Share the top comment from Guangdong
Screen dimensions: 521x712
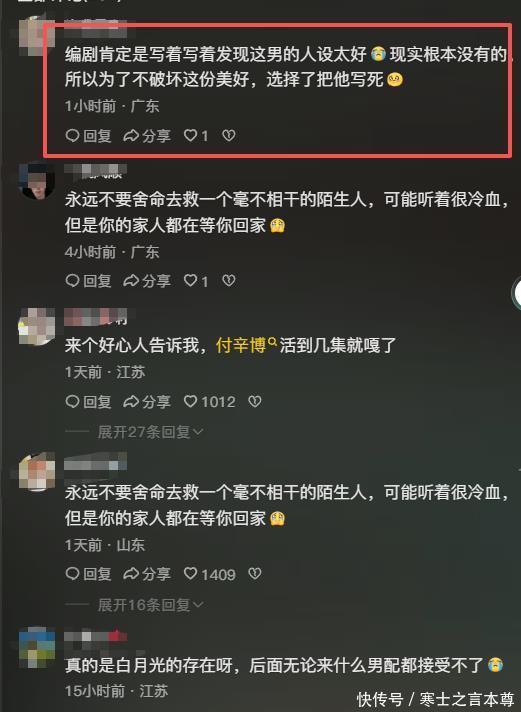[x=147, y=135]
